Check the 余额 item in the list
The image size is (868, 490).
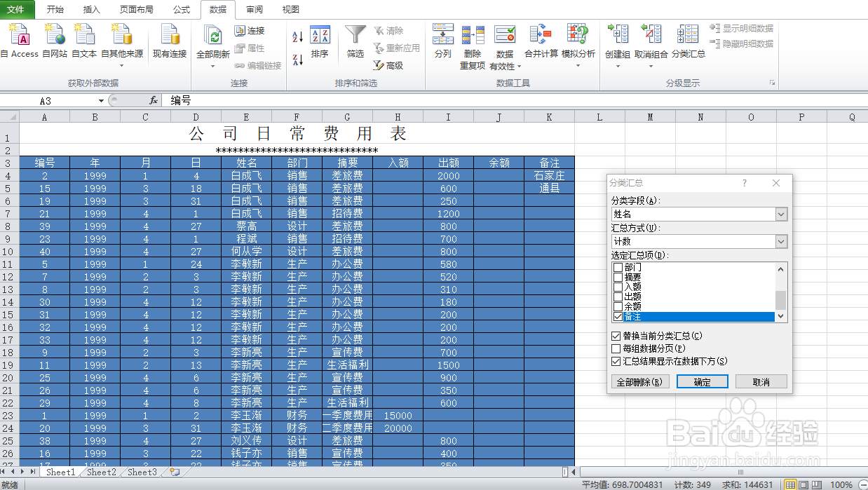[x=618, y=307]
